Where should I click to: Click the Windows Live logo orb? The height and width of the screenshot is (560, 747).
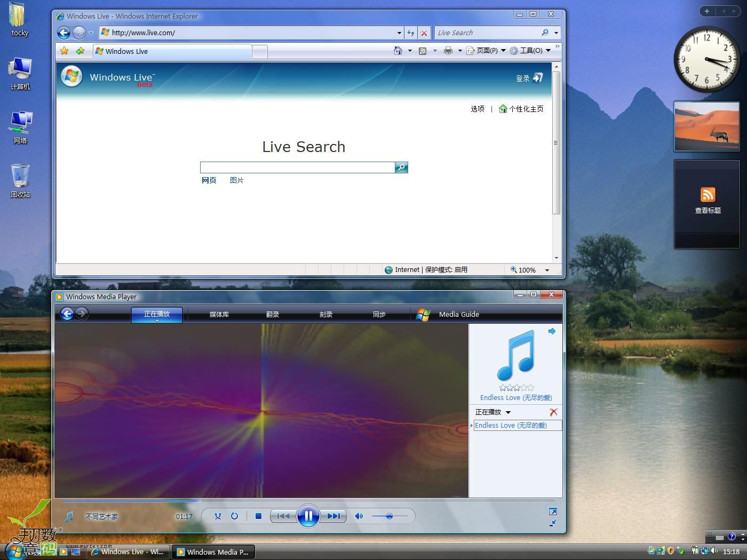click(71, 76)
